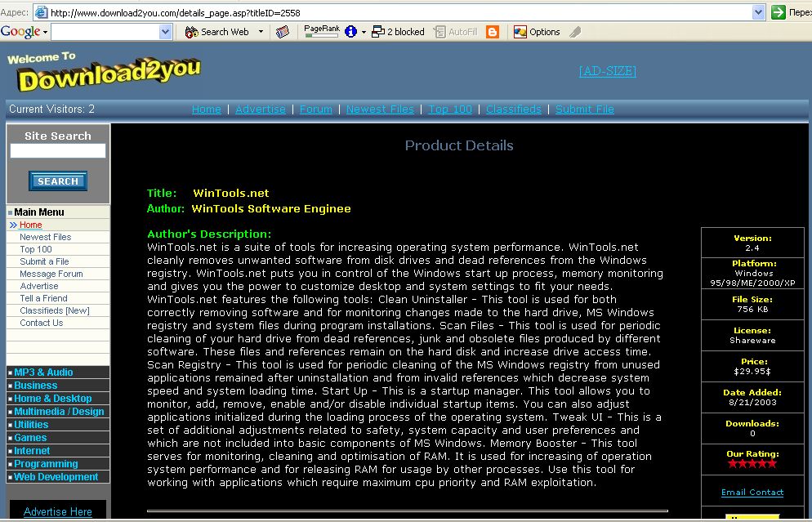Viewport: 812px width, 522px height.
Task: Click the highlighter pen icon
Action: [575, 32]
